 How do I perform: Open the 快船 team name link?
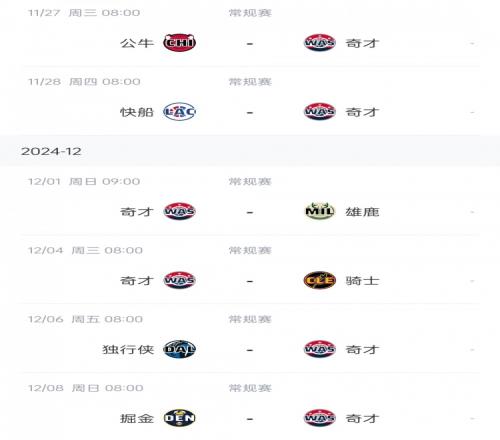click(x=137, y=112)
